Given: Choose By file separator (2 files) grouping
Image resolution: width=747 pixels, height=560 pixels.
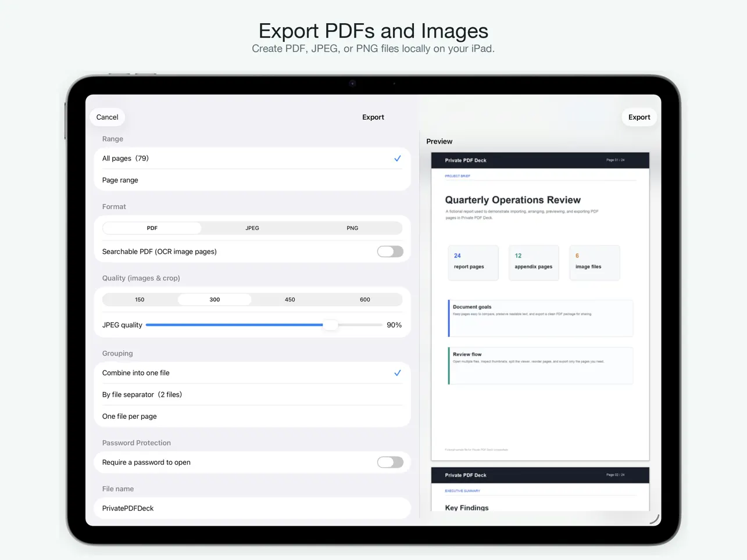Looking at the screenshot, I should tap(252, 394).
